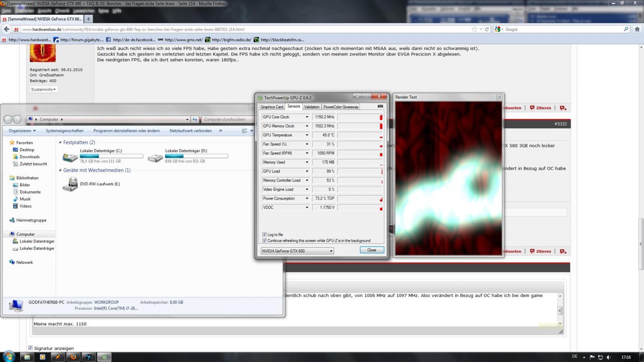Select Downloads in Explorer Favoriten
Screen dimensions: 644x362
29,157
